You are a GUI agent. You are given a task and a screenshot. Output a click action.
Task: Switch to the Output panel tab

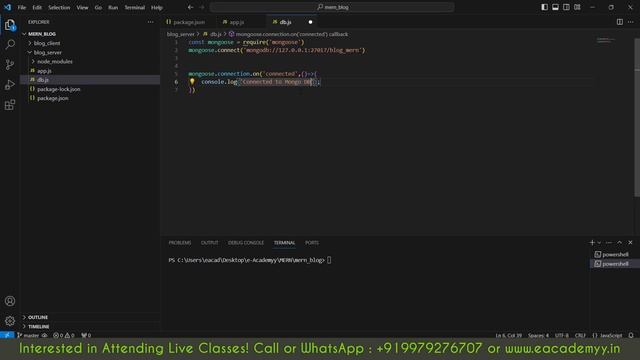pos(209,243)
